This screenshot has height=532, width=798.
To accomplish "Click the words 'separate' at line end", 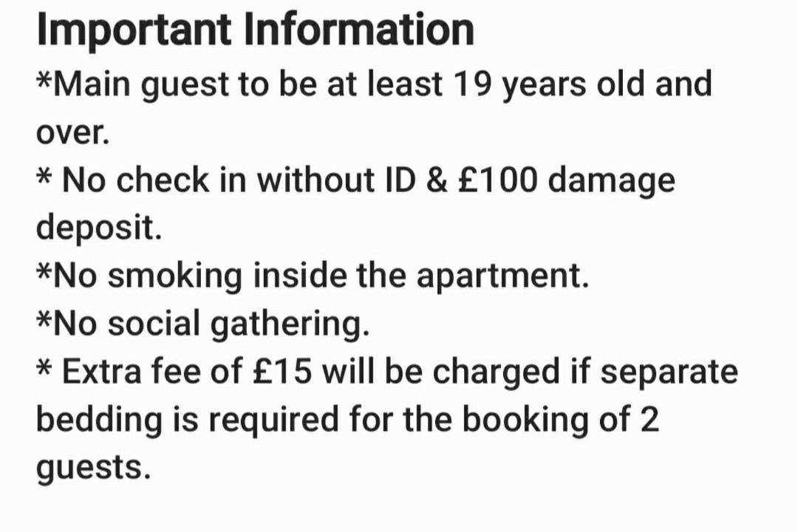I will click(x=669, y=372).
